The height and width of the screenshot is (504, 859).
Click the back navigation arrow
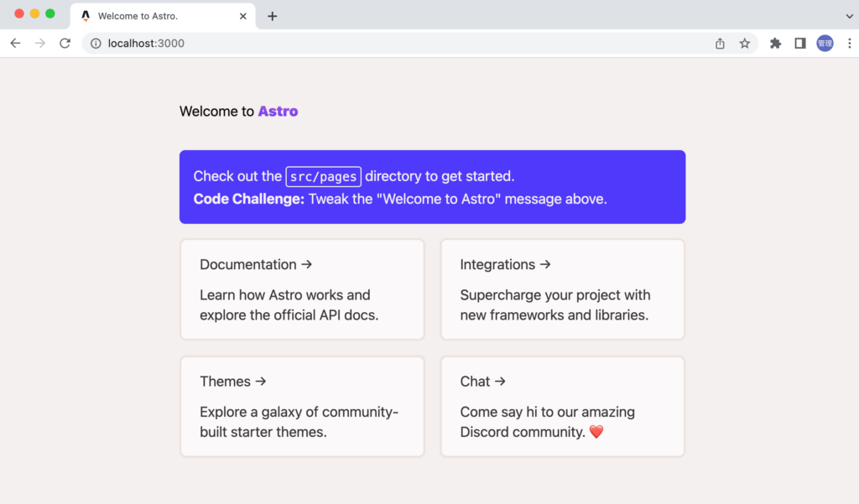coord(15,43)
